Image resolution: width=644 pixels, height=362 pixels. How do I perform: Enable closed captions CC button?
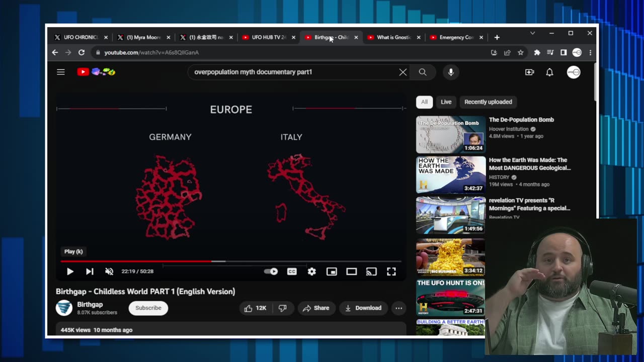point(292,271)
